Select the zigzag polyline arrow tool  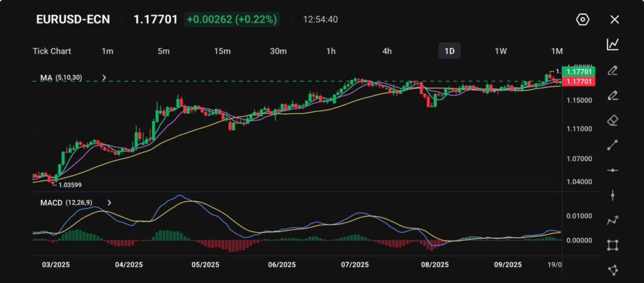(x=613, y=220)
